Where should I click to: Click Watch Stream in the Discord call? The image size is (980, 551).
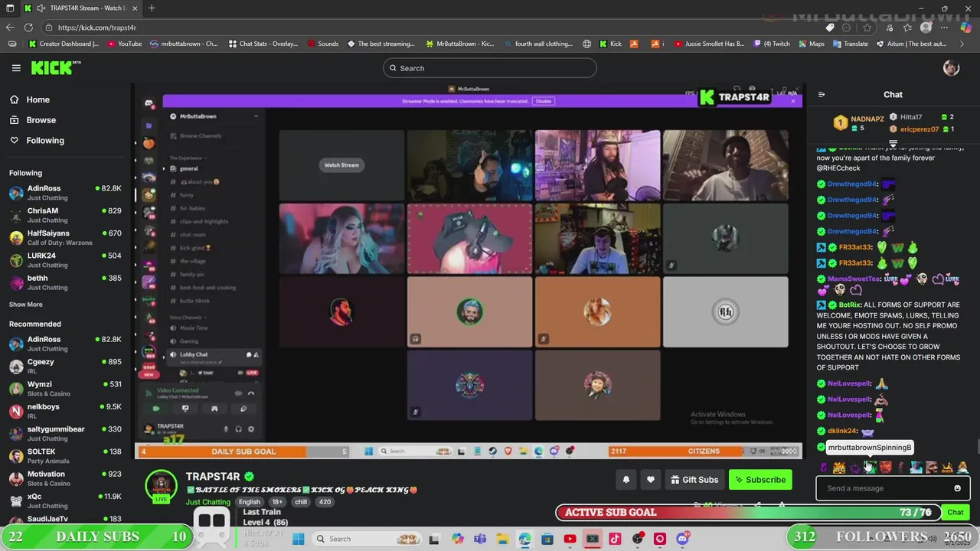pos(341,165)
